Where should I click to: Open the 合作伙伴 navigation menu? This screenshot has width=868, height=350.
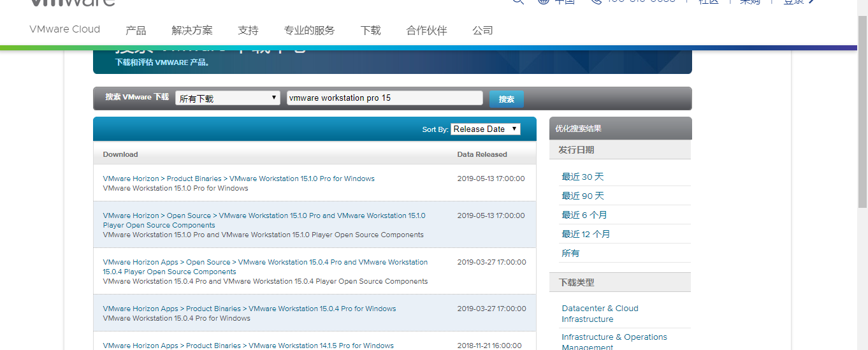pos(426,30)
